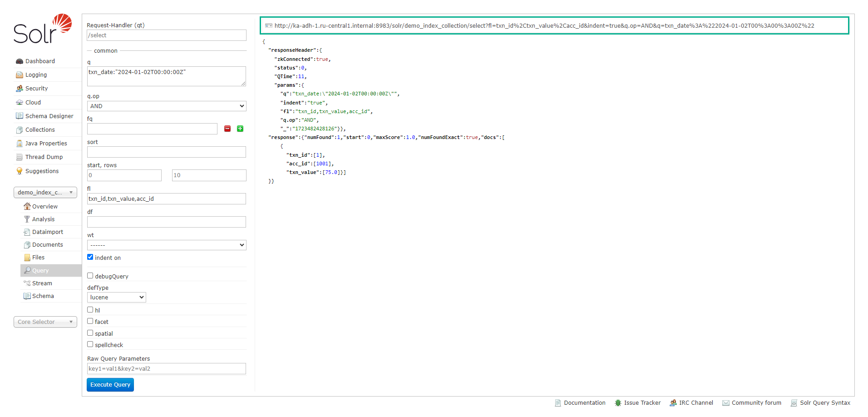The image size is (868, 417).
Task: Click the Security people icon
Action: pyautogui.click(x=20, y=89)
